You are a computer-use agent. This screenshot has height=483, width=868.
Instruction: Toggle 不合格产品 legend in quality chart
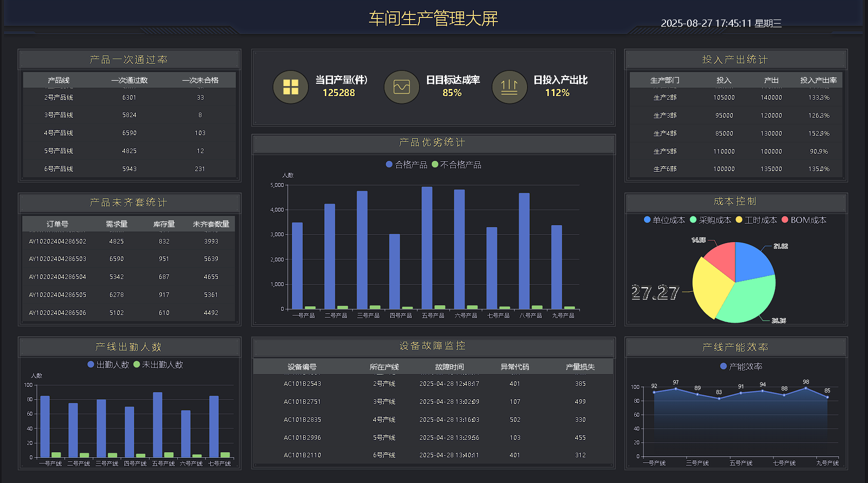[456, 164]
